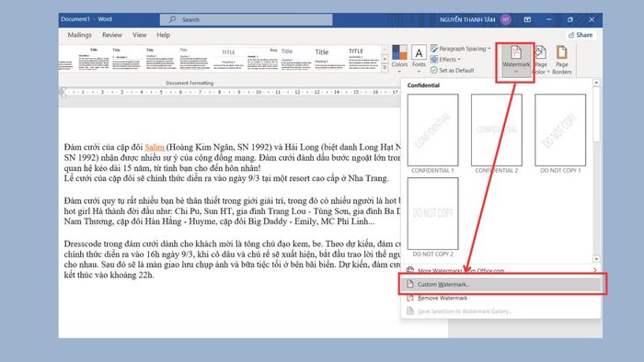The height and width of the screenshot is (362, 644).
Task: Open the Effects dropdown
Action: pos(445,60)
